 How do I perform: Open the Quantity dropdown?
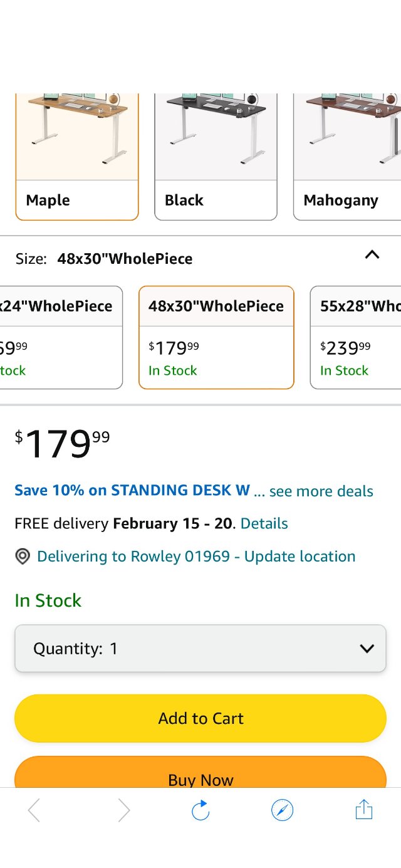click(200, 649)
